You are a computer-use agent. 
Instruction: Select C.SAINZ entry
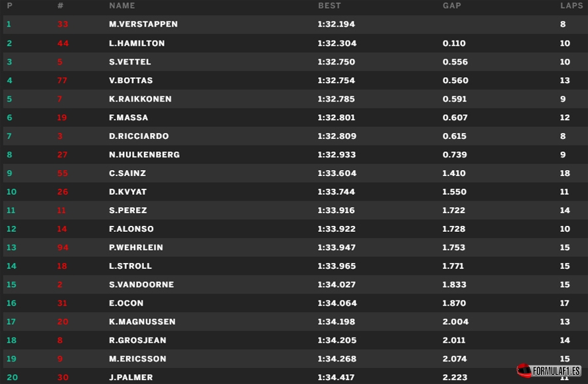point(295,173)
